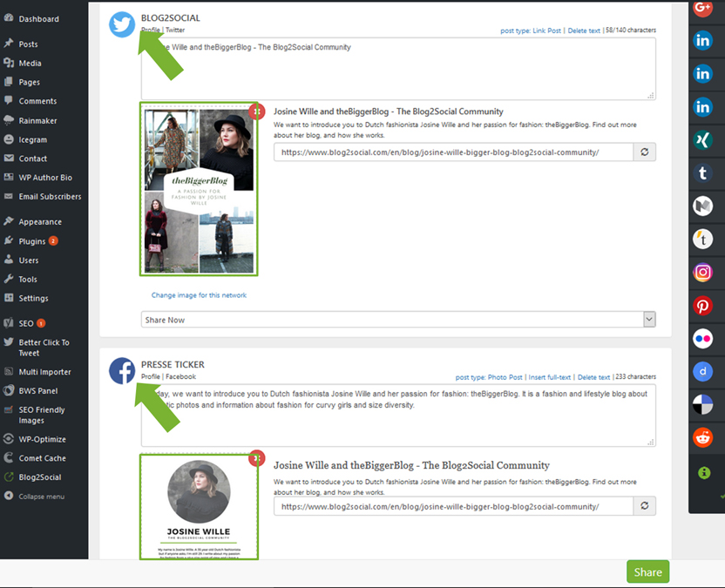Change the Facebook post type: Photo Post
Image resolution: width=725 pixels, height=588 pixels.
[489, 377]
